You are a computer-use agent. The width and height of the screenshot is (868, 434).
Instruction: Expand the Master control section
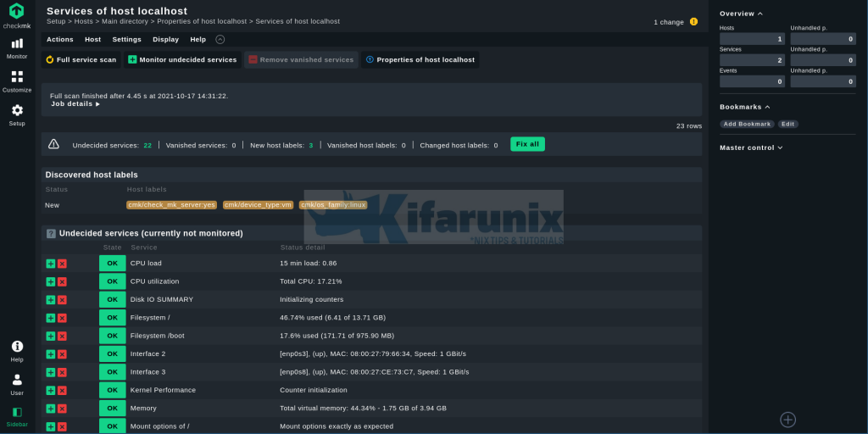click(x=751, y=147)
